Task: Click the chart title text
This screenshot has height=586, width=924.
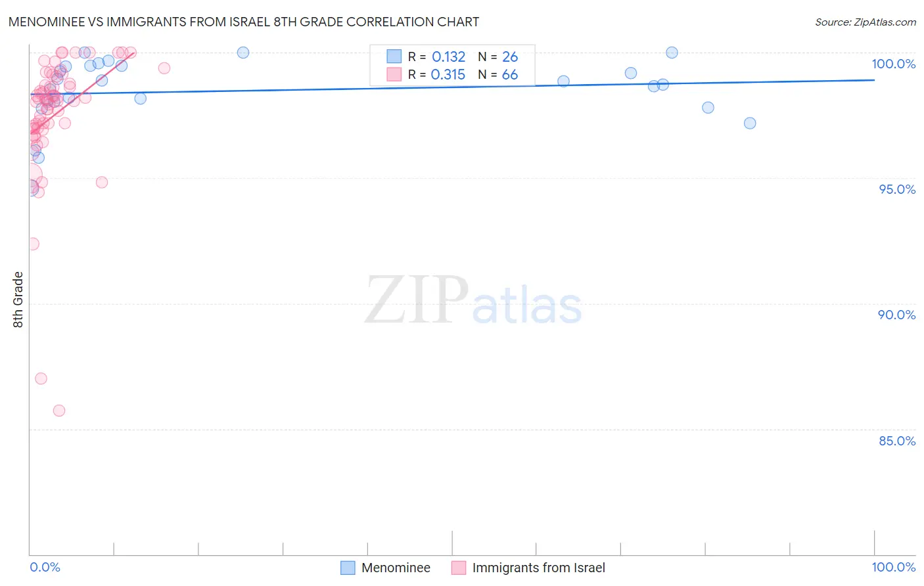Action: tap(244, 22)
